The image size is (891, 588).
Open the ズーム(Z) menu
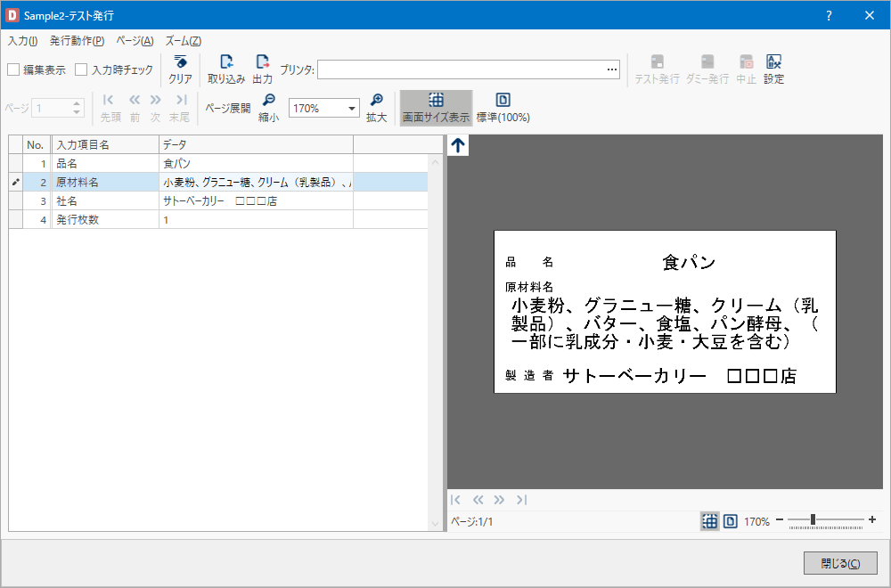click(183, 41)
